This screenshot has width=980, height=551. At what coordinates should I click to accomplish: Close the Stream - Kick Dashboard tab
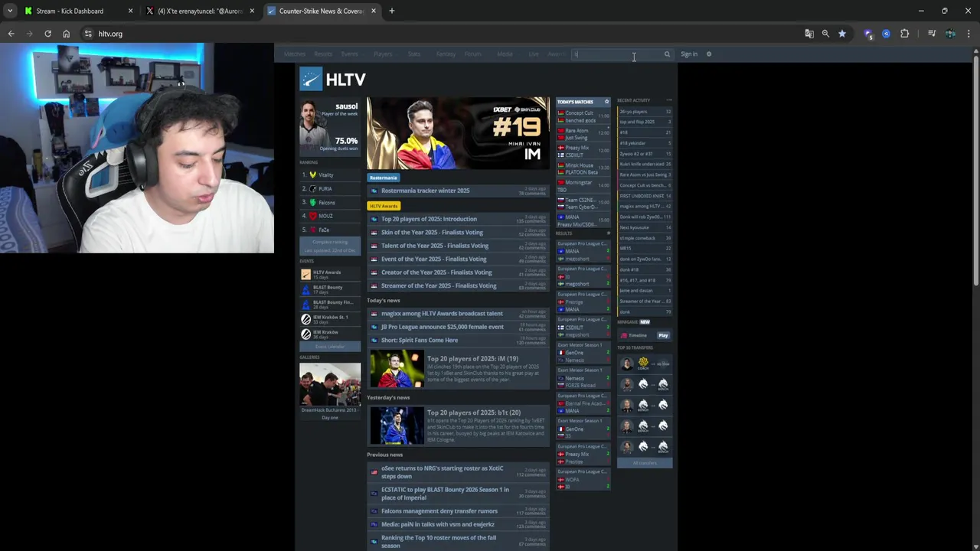pyautogui.click(x=130, y=11)
